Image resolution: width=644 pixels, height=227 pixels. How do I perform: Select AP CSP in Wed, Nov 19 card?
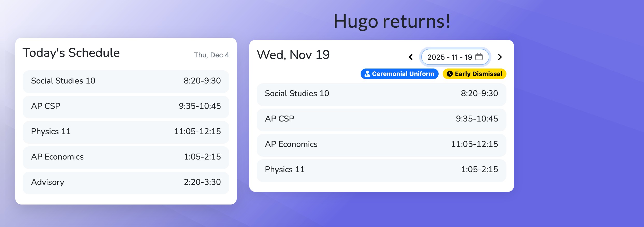[x=381, y=119]
